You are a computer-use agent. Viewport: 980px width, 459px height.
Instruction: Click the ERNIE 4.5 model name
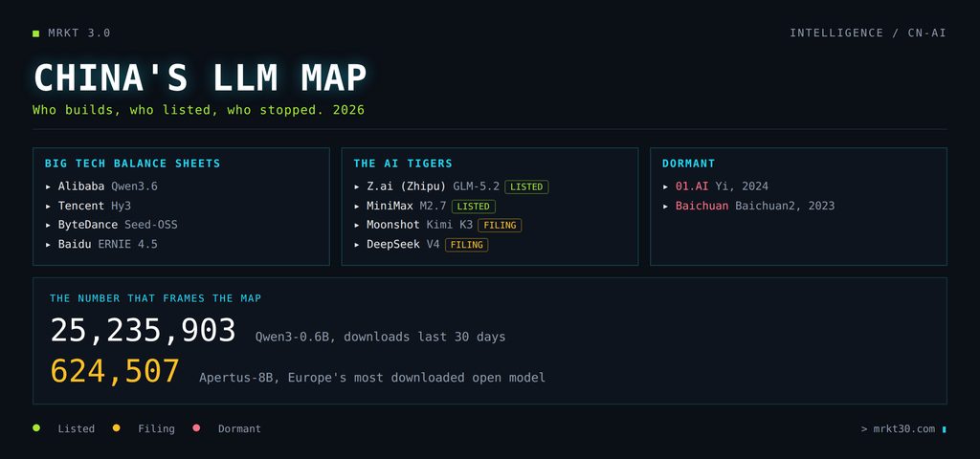pyautogui.click(x=127, y=244)
